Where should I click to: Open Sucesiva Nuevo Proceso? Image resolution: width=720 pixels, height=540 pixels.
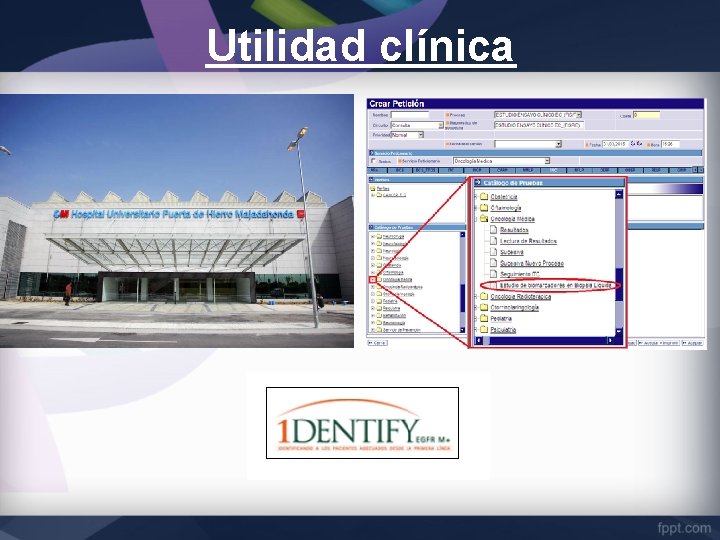(532, 263)
